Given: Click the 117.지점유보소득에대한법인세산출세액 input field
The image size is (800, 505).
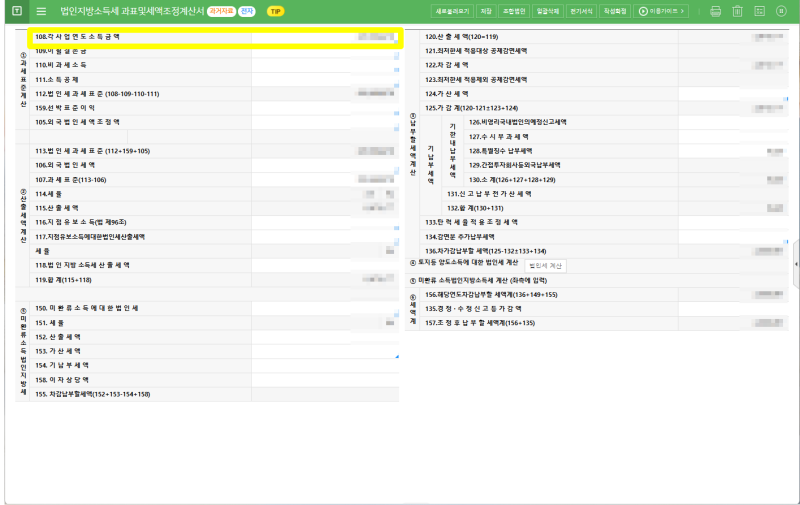Looking at the screenshot, I should [325, 237].
